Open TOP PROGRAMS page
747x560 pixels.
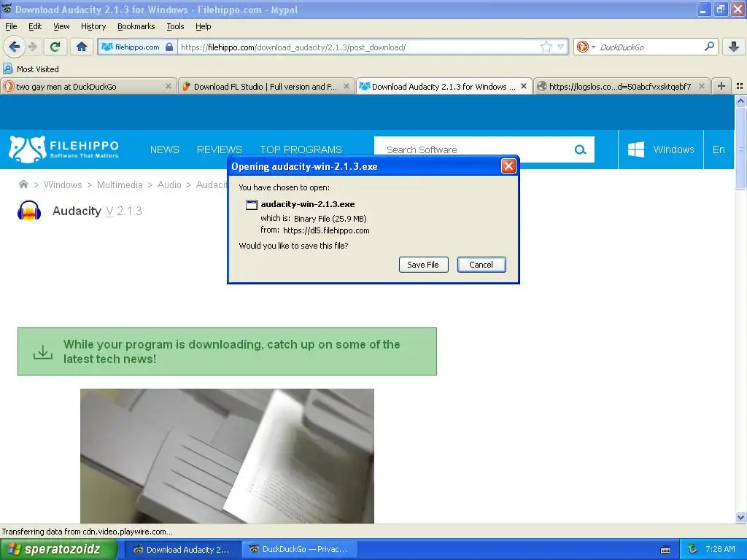point(301,149)
